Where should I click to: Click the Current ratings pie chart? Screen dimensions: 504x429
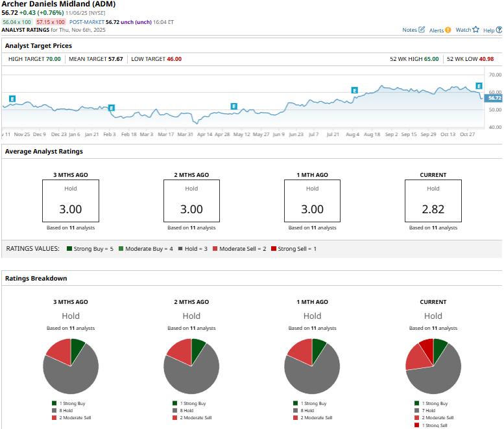(x=433, y=366)
